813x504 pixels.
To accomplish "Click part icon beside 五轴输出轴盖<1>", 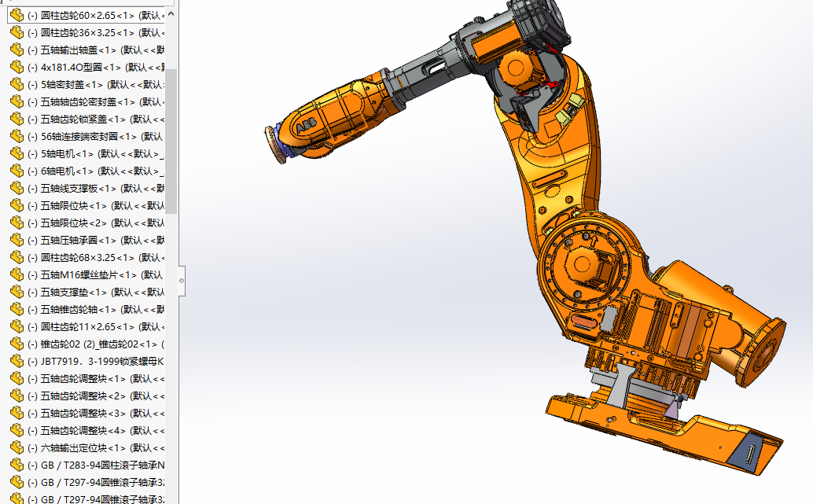I will (17, 50).
